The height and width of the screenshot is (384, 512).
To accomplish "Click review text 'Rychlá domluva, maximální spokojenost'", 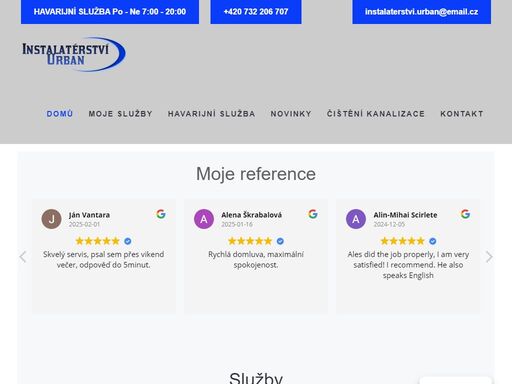I will coord(256,259).
